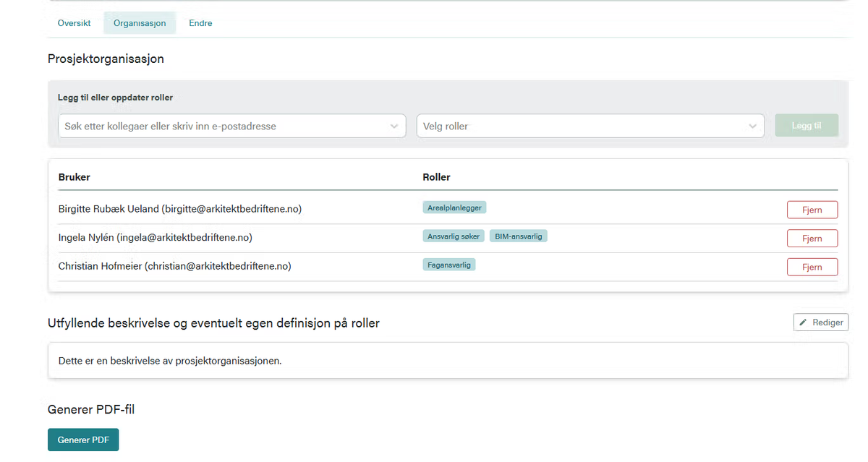Click the pencil icon in Rediger
The height and width of the screenshot is (462, 868).
tap(803, 322)
